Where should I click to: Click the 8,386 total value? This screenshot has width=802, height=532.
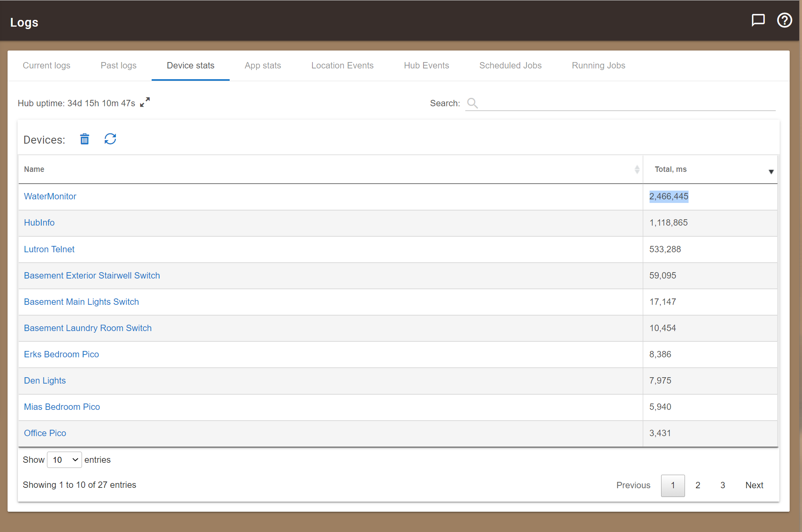(660, 355)
